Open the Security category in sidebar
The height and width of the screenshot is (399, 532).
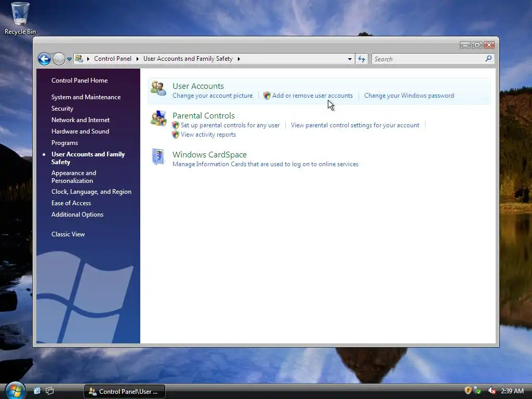62,109
